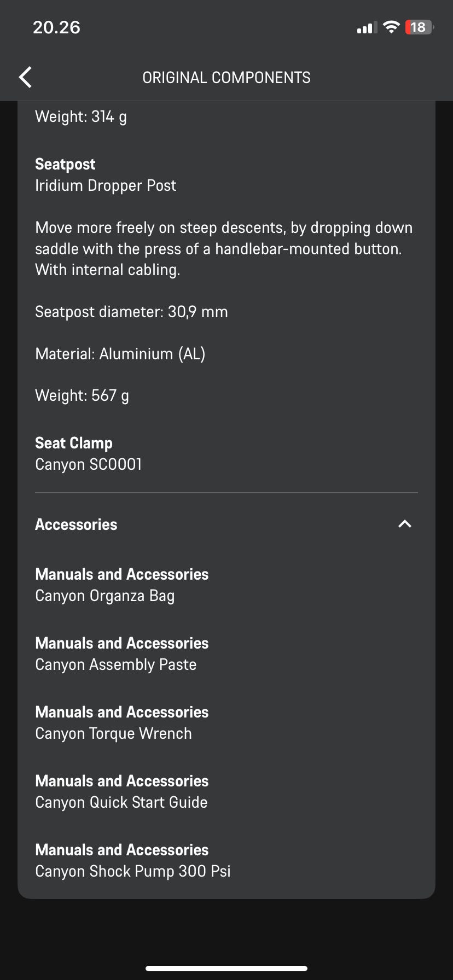Select Canyon Organza Bag entry

click(x=104, y=596)
